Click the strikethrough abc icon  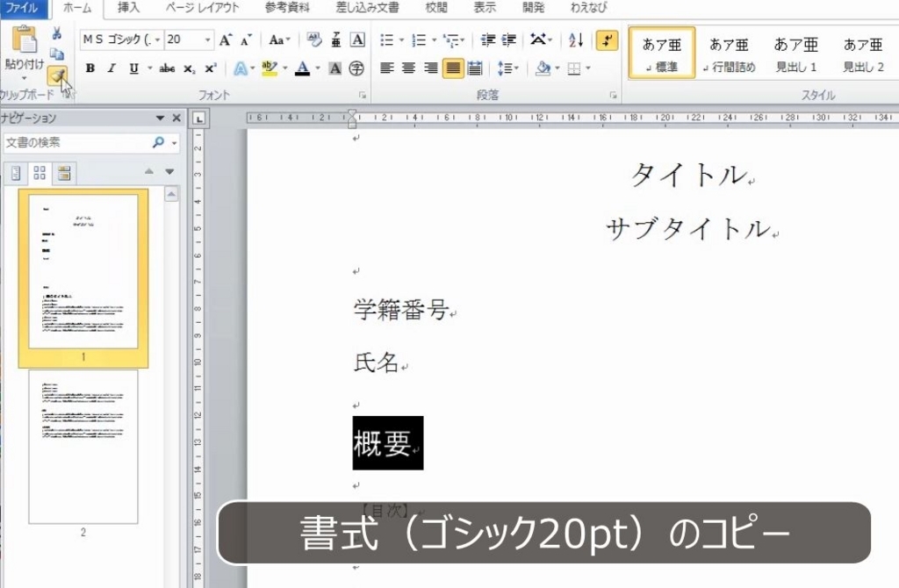(167, 68)
